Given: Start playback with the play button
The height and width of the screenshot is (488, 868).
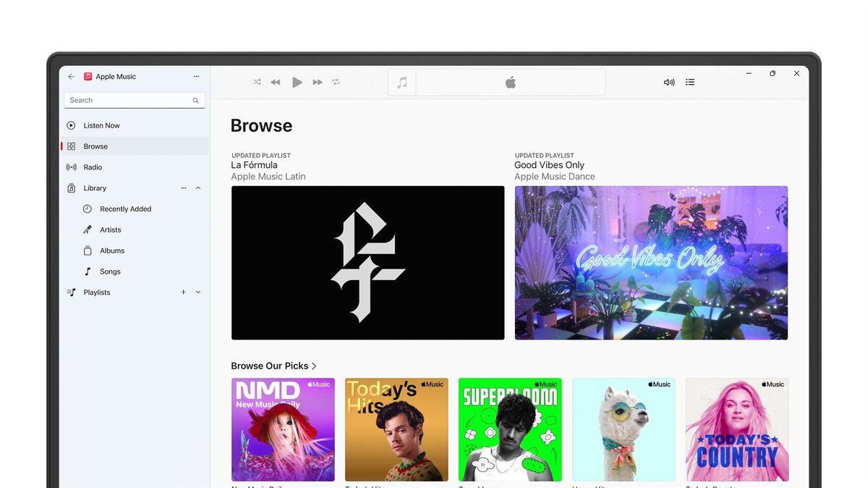Looking at the screenshot, I should 297,83.
